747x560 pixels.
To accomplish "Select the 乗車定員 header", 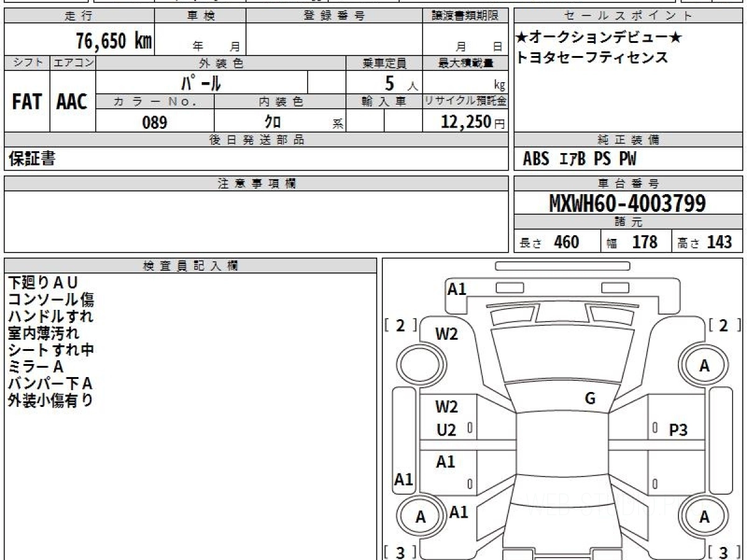I will (384, 63).
